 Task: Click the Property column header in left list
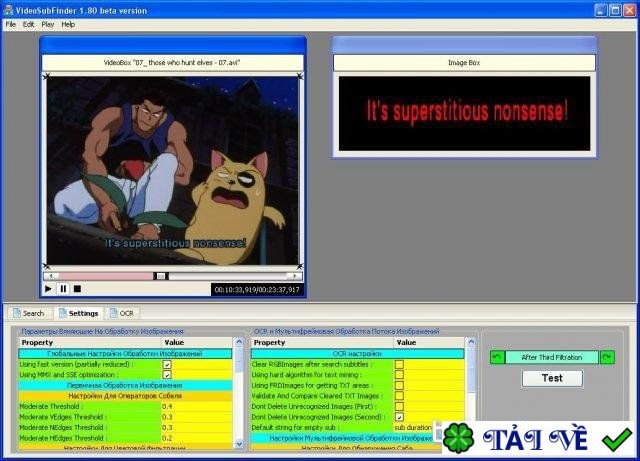[x=90, y=343]
